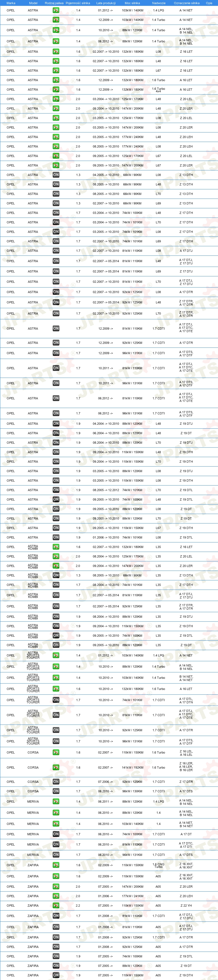Screen dimensions: 218x980
Task: Select the '06.2011 ->' production date in MERIVA row
Action: pyautogui.click(x=106, y=802)
